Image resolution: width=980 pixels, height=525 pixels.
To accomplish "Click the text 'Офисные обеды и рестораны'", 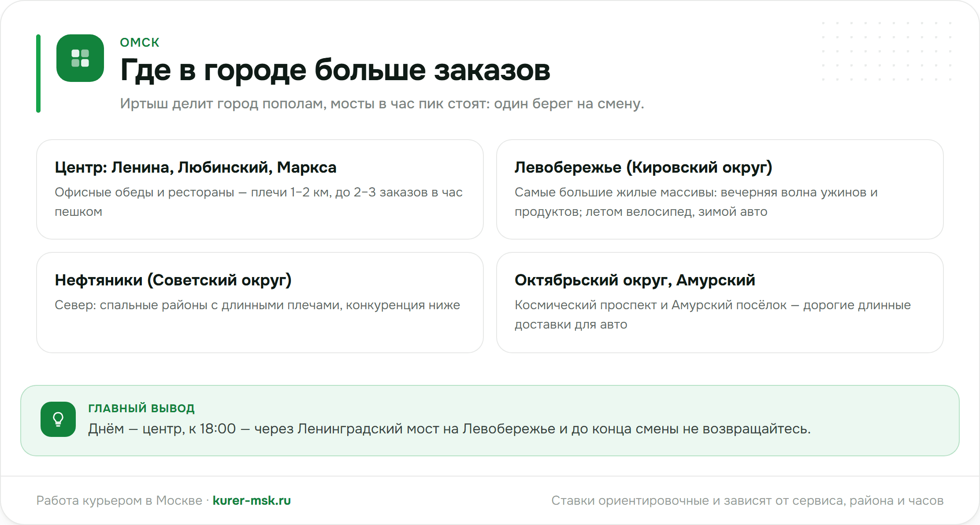I will 145,192.
